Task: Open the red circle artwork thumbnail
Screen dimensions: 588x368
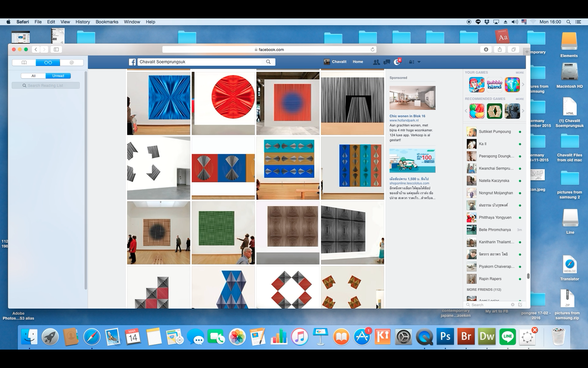Action: pyautogui.click(x=223, y=103)
